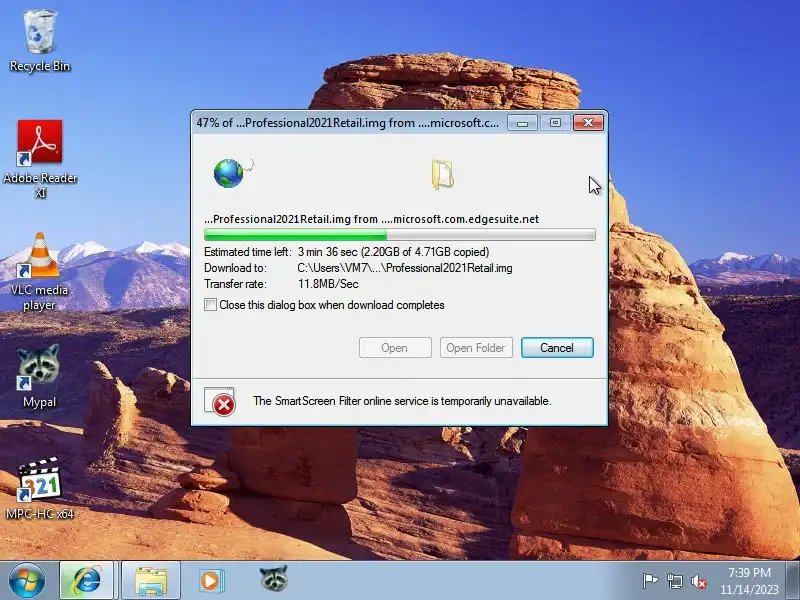
Task: Select the MPC-HC x64 desktop shortcut
Action: (x=40, y=489)
